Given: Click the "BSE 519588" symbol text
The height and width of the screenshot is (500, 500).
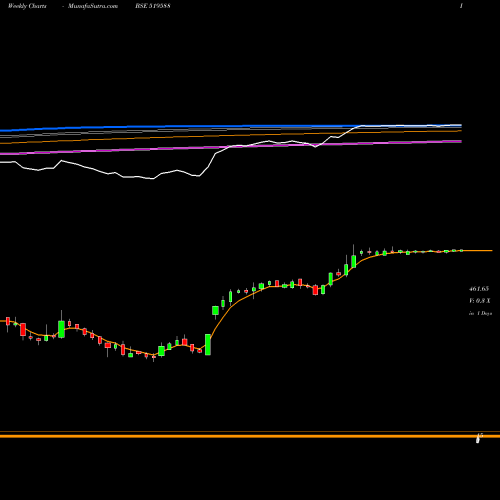Looking at the screenshot, I should point(153,6).
